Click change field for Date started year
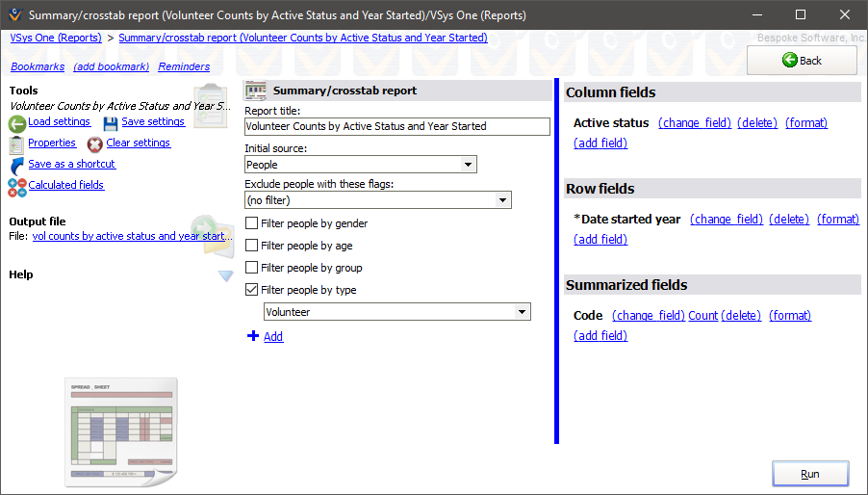This screenshot has width=868, height=495. (727, 220)
